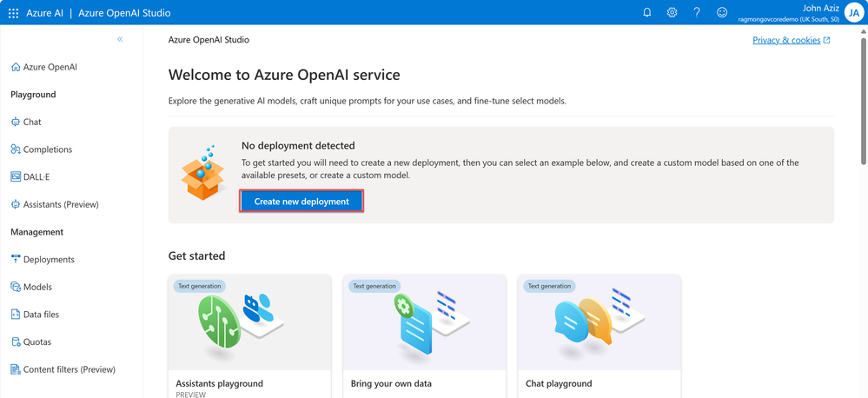Viewport: 868px width, 398px height.
Task: Click the Completions icon in sidebar
Action: pos(16,149)
